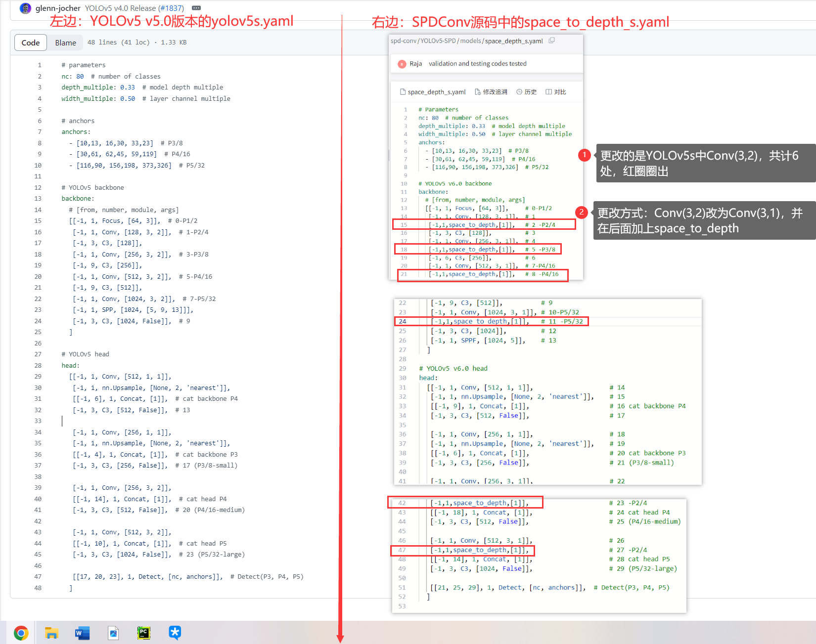The image size is (816, 644).
Task: Go to YOLOv5-SPD folder in breadcrumb
Action: coord(438,41)
